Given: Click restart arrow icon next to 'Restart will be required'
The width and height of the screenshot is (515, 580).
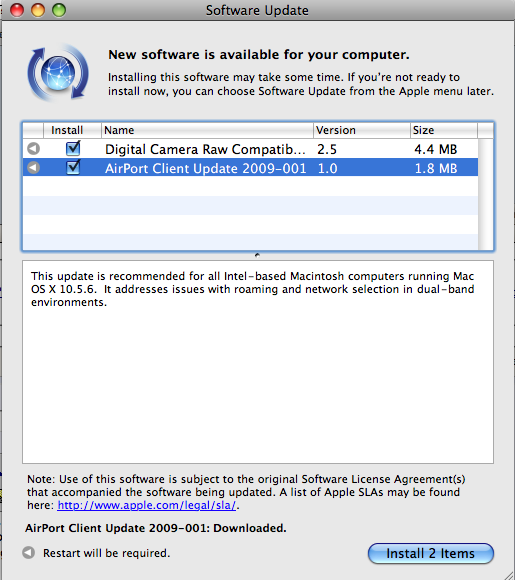Looking at the screenshot, I should tap(28, 553).
